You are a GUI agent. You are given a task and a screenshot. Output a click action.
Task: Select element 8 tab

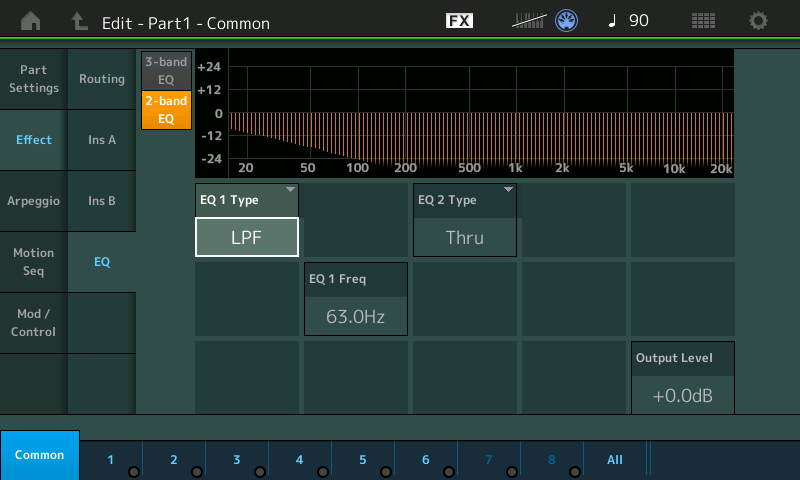click(x=552, y=460)
